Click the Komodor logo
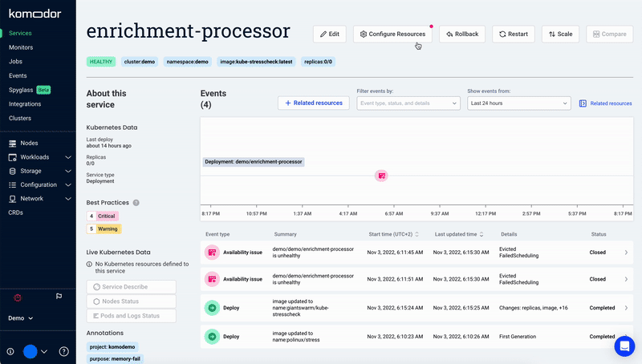 (35, 14)
